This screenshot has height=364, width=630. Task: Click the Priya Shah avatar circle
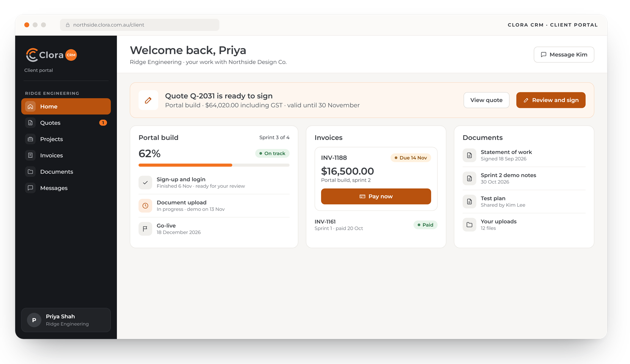[x=34, y=320]
